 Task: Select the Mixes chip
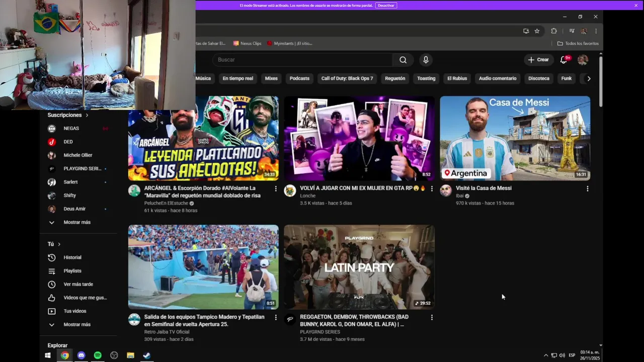click(271, 78)
